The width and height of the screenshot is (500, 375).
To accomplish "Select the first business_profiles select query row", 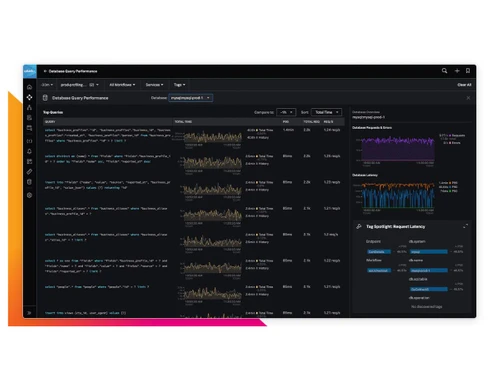I will pyautogui.click(x=193, y=138).
